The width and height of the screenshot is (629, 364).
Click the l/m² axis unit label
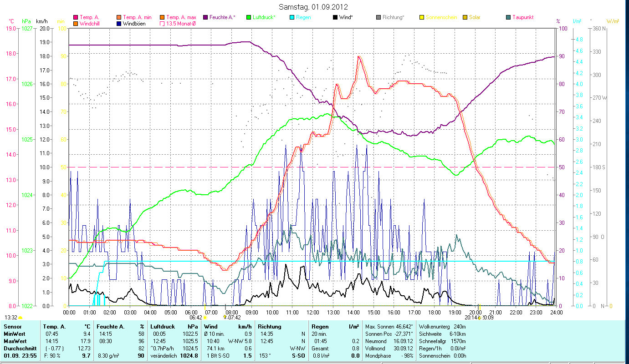[x=577, y=21]
